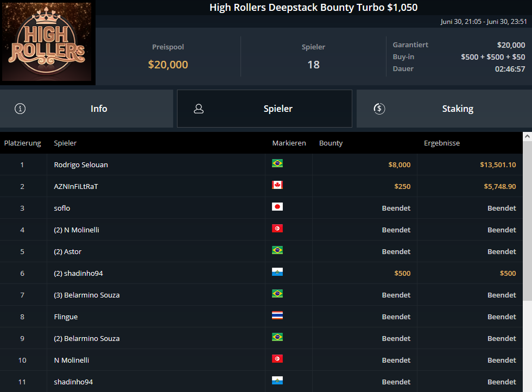The width and height of the screenshot is (532, 392).
Task: Sort by Platzierung column header
Action: (x=22, y=143)
